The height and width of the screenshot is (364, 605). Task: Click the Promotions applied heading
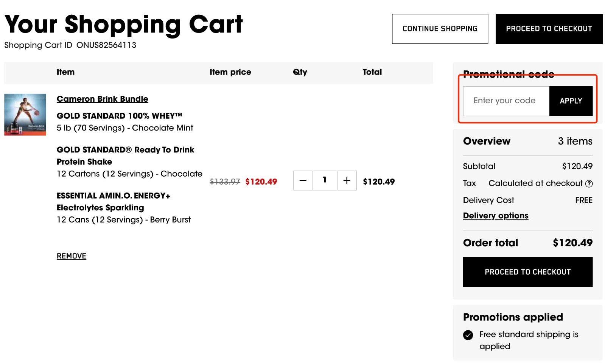tap(513, 317)
